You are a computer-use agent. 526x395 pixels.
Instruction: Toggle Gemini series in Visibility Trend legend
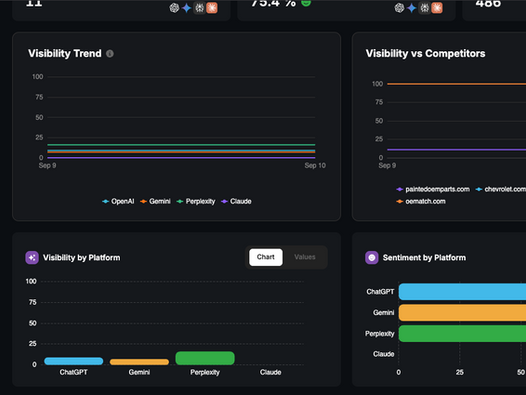(155, 201)
